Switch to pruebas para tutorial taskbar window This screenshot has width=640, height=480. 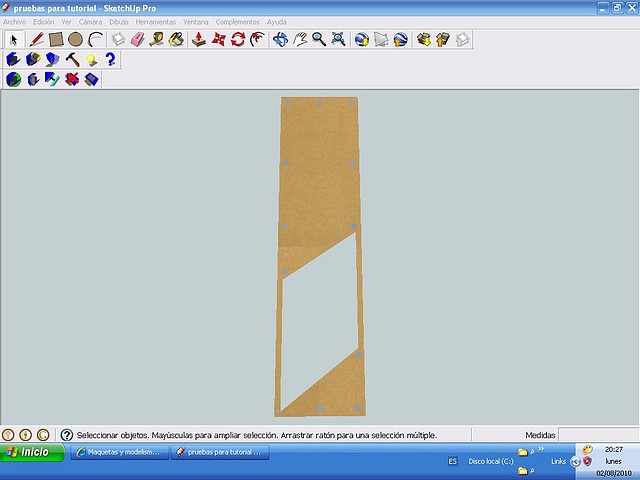tap(220, 452)
